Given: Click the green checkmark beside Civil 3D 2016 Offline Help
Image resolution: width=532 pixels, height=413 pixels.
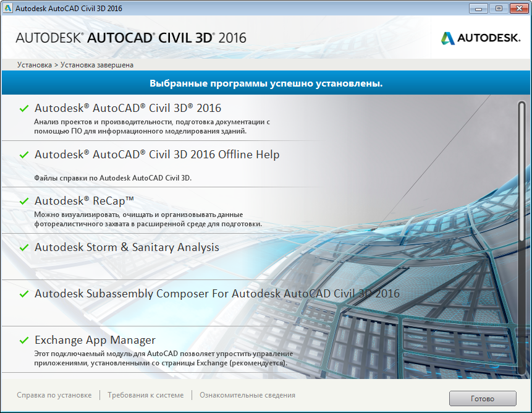Looking at the screenshot, I should click(x=23, y=155).
